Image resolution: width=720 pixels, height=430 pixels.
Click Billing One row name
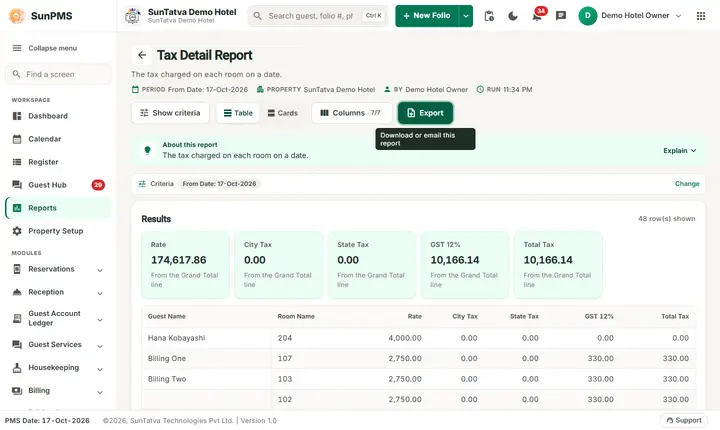pyautogui.click(x=167, y=359)
